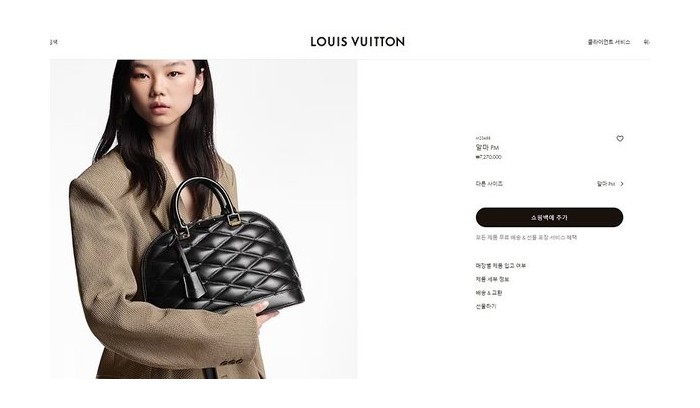Click the product code above the title
Viewport: 700px width, 408px height.
click(x=483, y=138)
